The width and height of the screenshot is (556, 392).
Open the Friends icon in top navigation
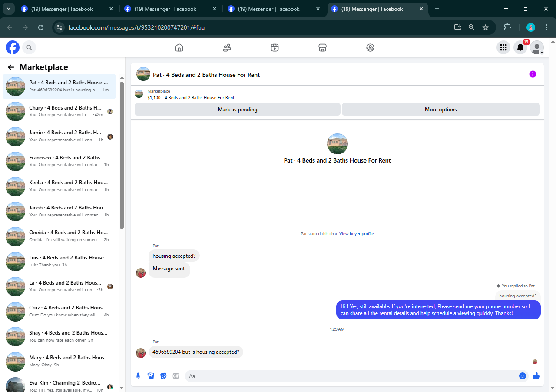pyautogui.click(x=227, y=48)
